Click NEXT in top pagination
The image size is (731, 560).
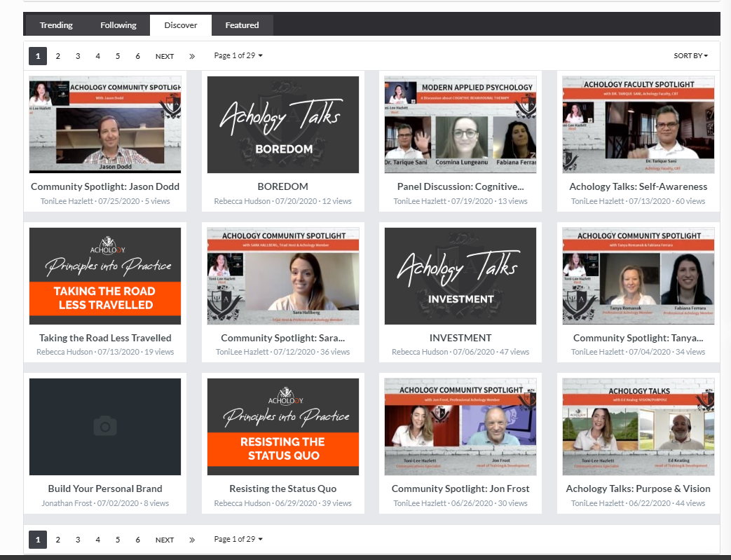click(x=165, y=56)
